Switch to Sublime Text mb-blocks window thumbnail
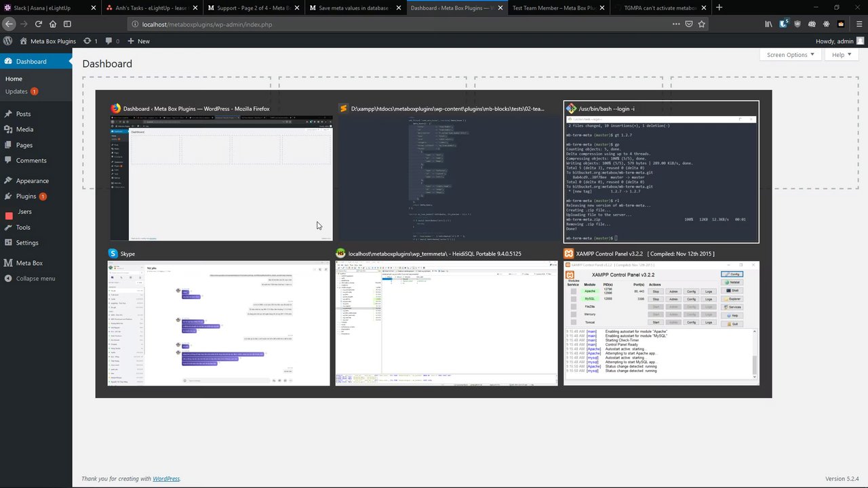This screenshot has height=488, width=868. coord(449,178)
